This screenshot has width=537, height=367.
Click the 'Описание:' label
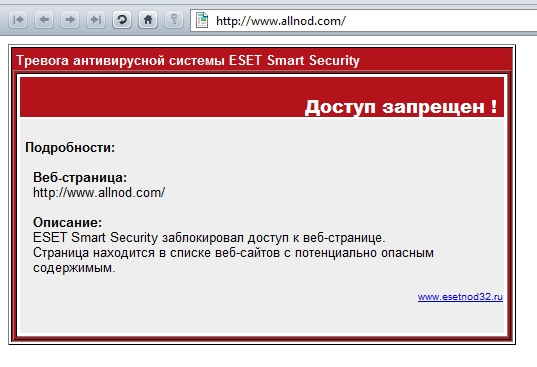[67, 222]
